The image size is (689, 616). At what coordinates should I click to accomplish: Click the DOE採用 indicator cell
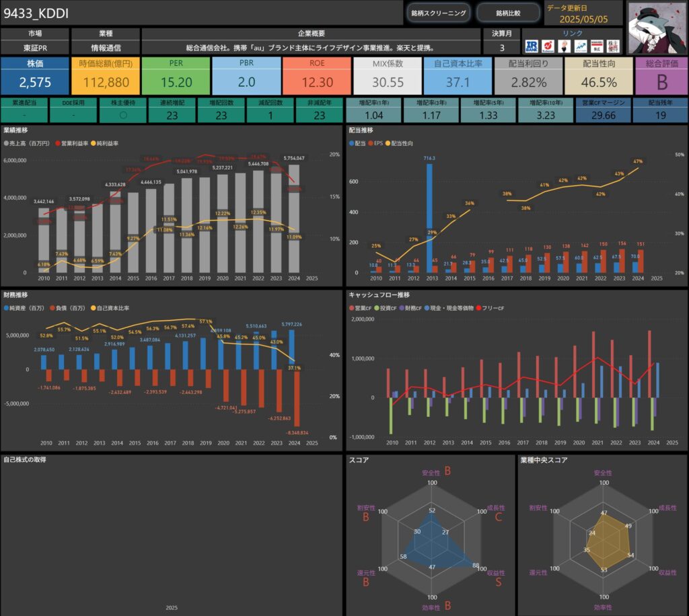point(73,111)
